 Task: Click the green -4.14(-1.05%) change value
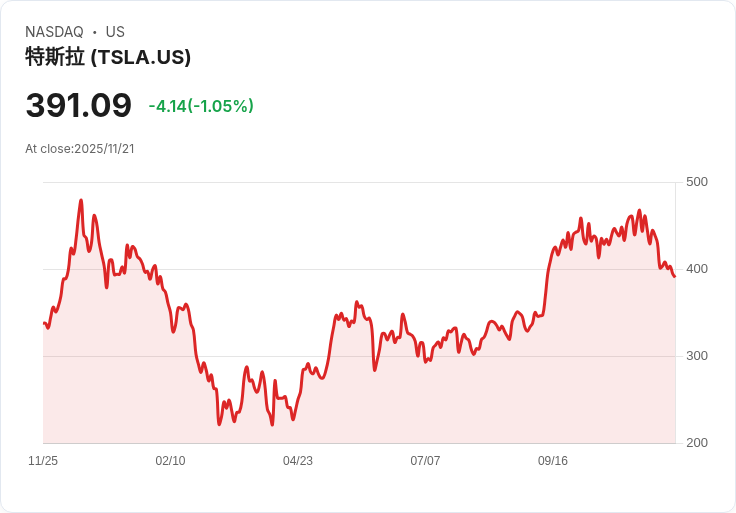201,106
